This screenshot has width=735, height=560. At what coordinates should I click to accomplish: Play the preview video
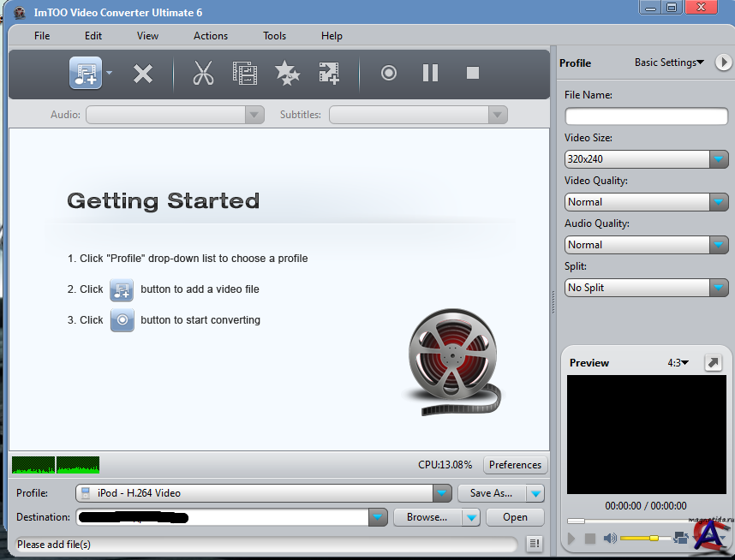[571, 539]
